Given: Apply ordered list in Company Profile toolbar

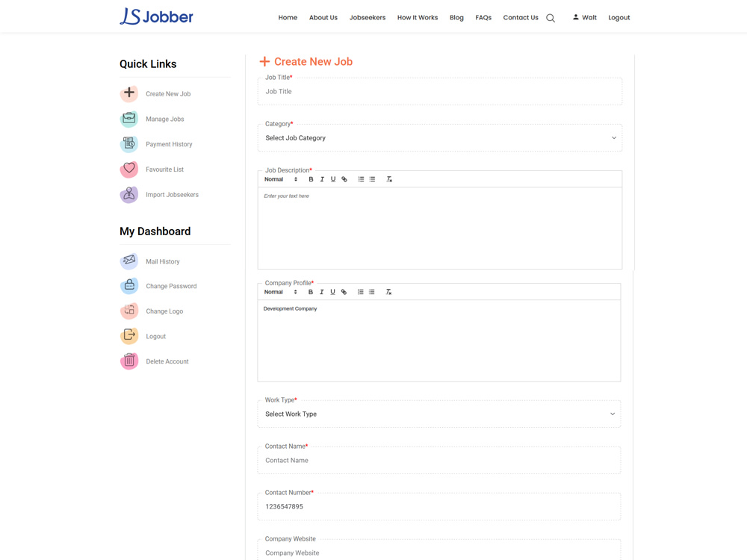Looking at the screenshot, I should [361, 292].
